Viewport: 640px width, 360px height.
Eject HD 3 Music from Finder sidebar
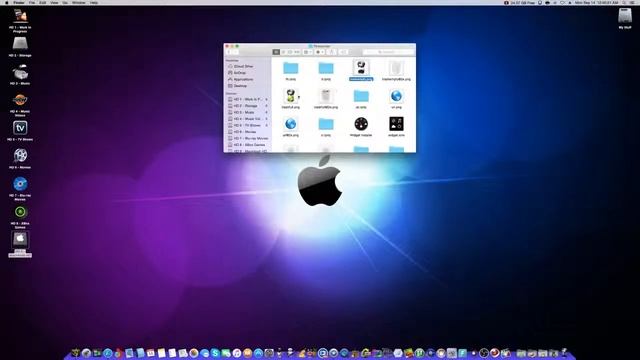(267, 112)
